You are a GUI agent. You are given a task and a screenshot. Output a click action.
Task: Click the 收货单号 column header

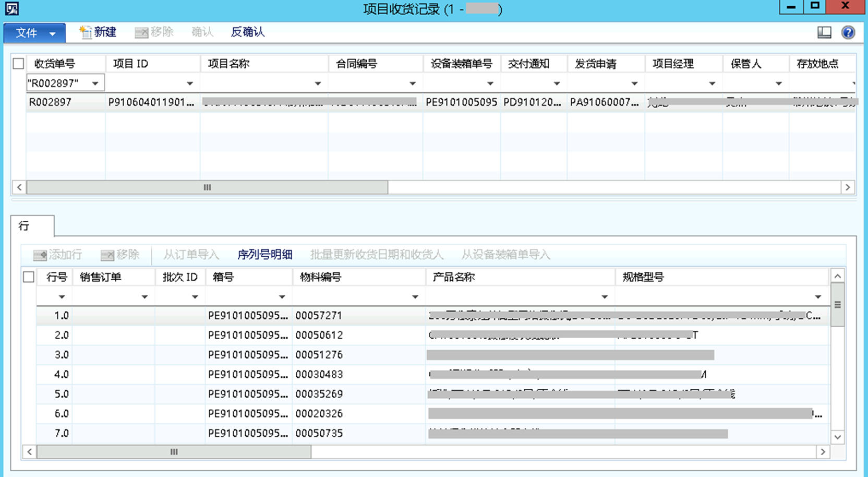pos(66,64)
